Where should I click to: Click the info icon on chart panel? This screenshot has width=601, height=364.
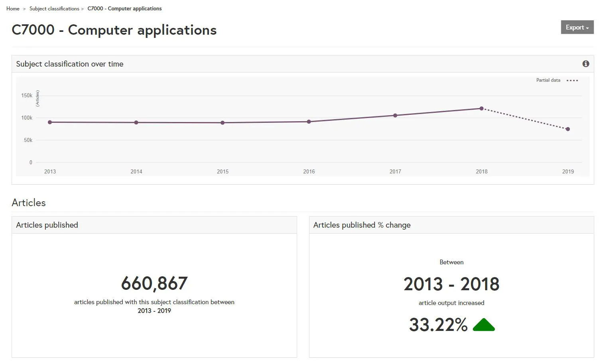585,64
